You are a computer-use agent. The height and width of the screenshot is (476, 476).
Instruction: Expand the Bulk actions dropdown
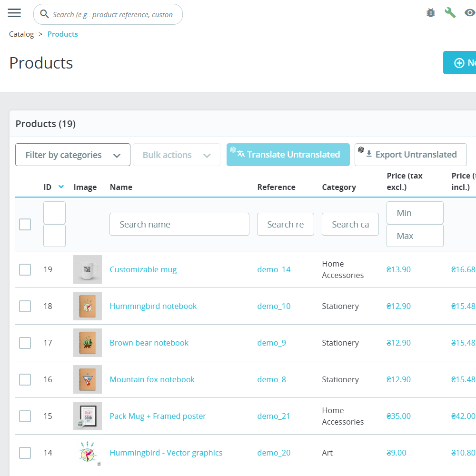[x=176, y=155]
